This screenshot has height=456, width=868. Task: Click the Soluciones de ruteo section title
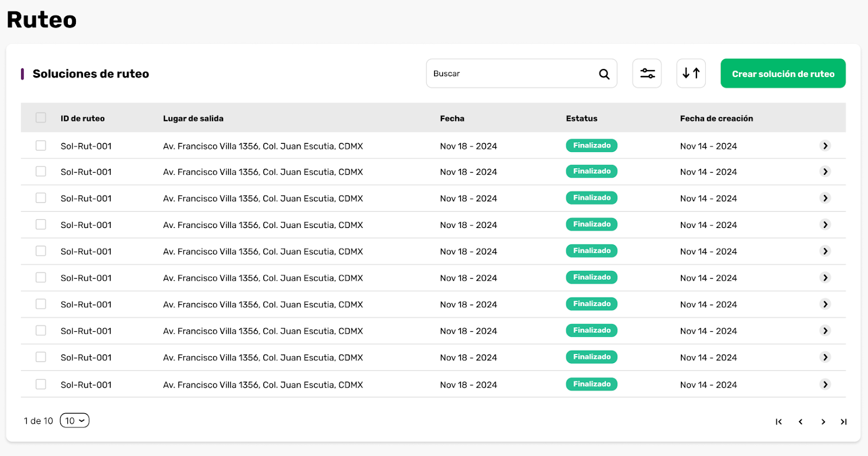91,74
